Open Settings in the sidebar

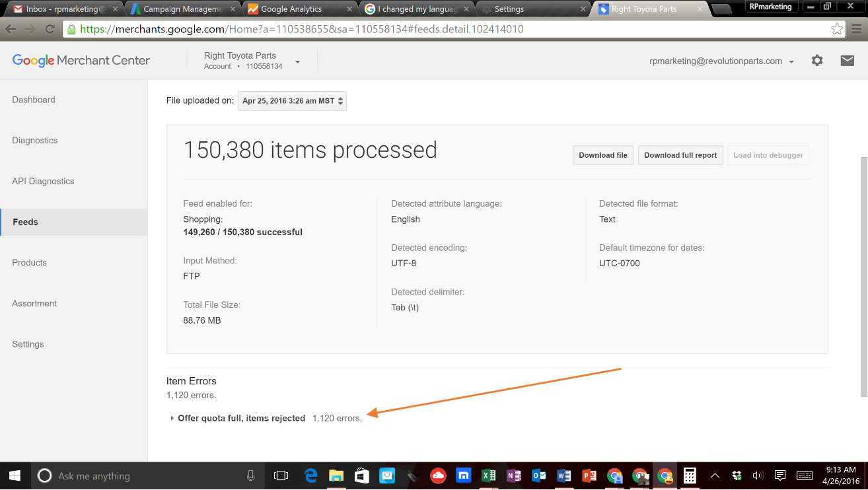(28, 344)
